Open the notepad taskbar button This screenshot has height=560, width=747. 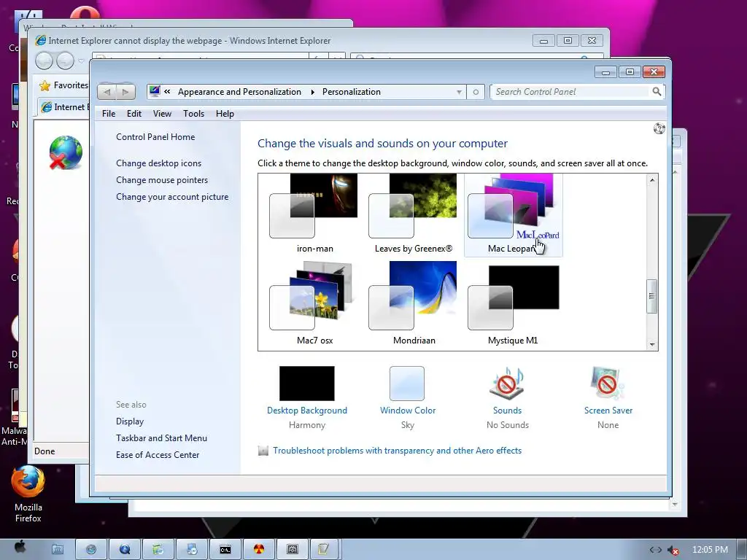323,550
